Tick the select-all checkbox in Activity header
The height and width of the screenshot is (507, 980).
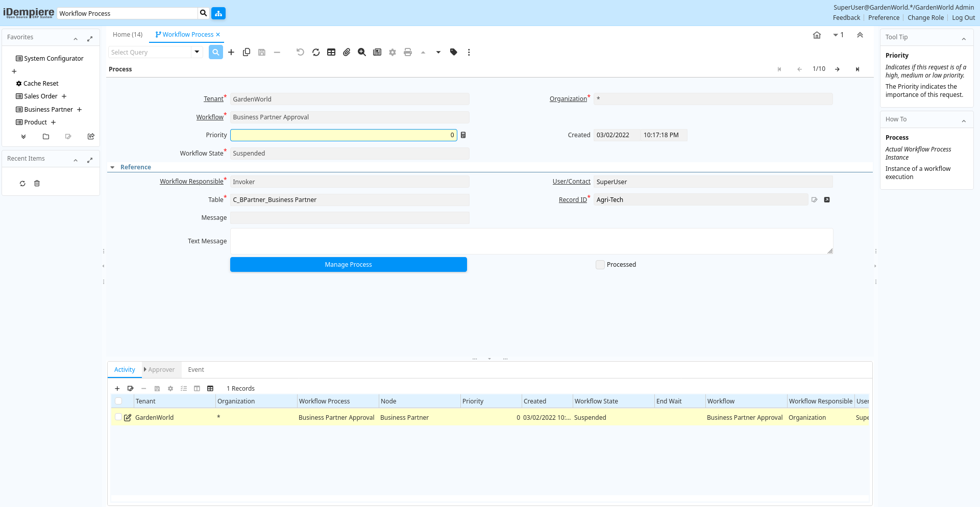point(118,401)
